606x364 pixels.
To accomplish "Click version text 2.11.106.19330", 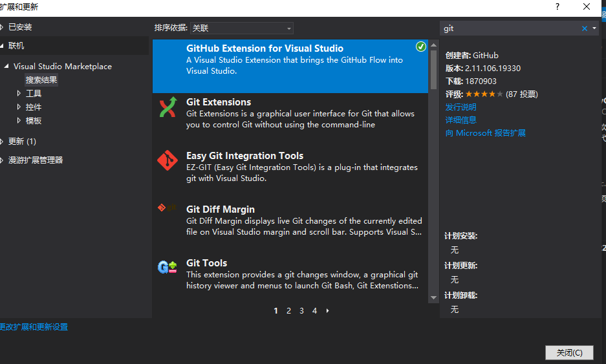I will [493, 69].
